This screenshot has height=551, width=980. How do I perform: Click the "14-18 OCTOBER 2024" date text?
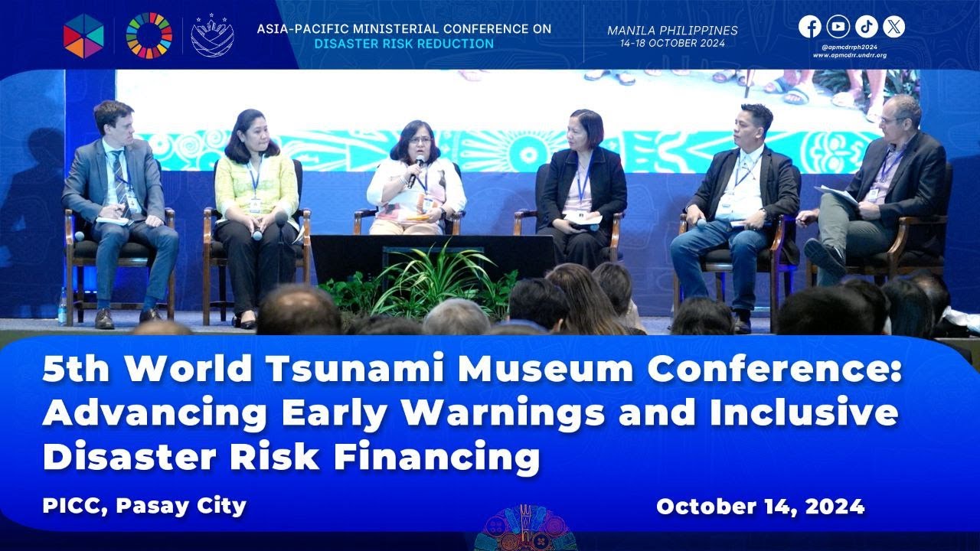(672, 44)
